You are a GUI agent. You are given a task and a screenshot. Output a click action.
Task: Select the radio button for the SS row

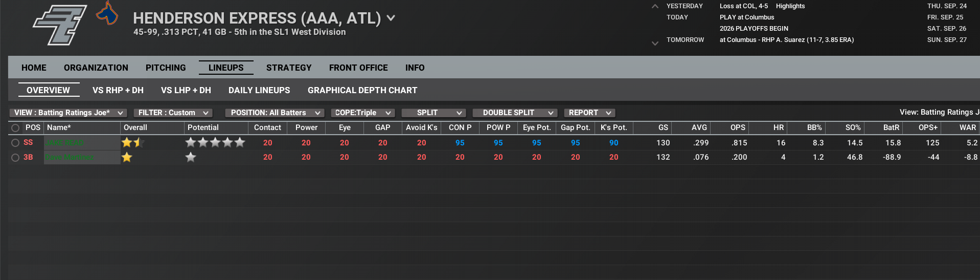coord(15,143)
